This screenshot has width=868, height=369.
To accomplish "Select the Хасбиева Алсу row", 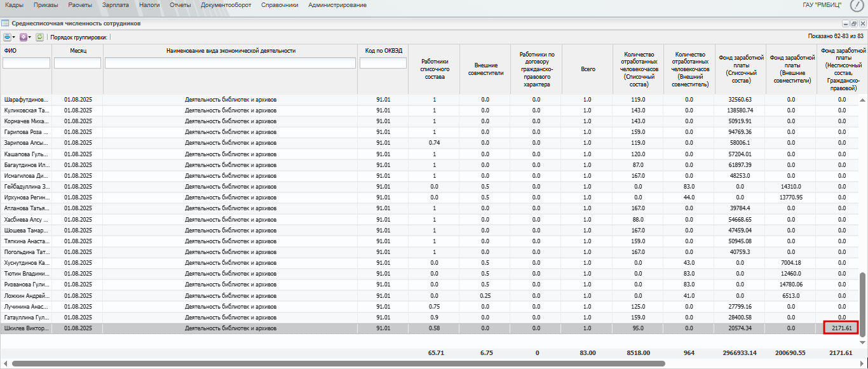I will click(429, 219).
